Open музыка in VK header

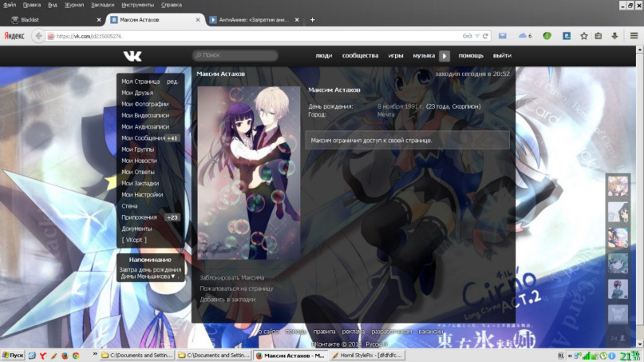coord(424,55)
